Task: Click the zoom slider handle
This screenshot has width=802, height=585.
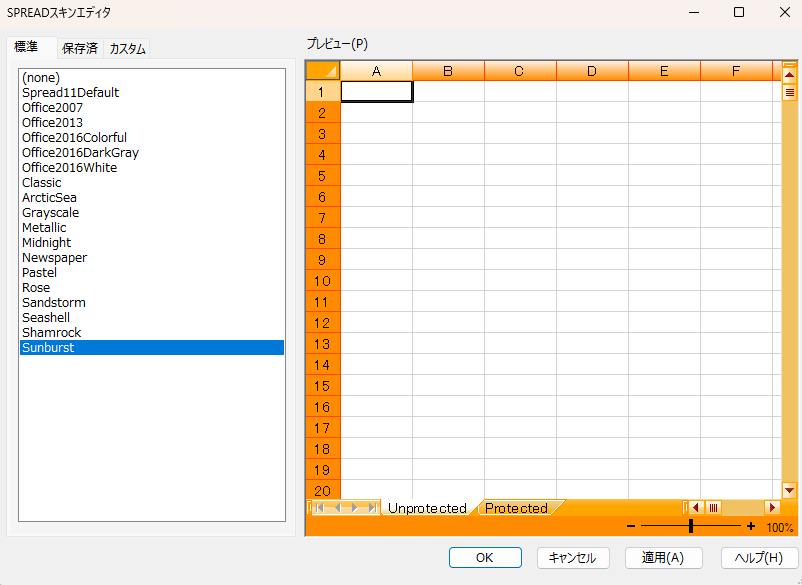Action: tap(691, 526)
